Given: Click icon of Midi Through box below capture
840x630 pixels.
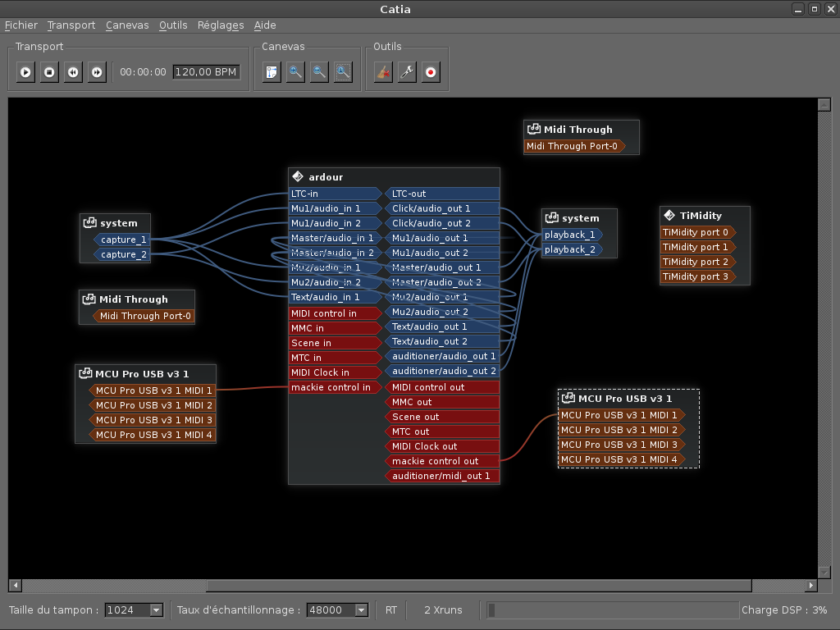Looking at the screenshot, I should pos(89,299).
